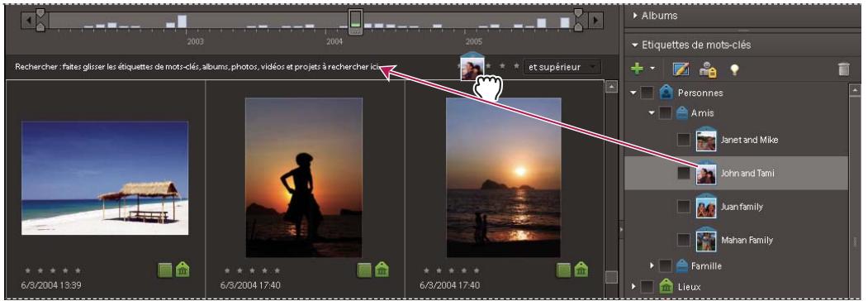Open the pencil edit-tag icon
This screenshot has width=868, height=301.
(x=681, y=69)
